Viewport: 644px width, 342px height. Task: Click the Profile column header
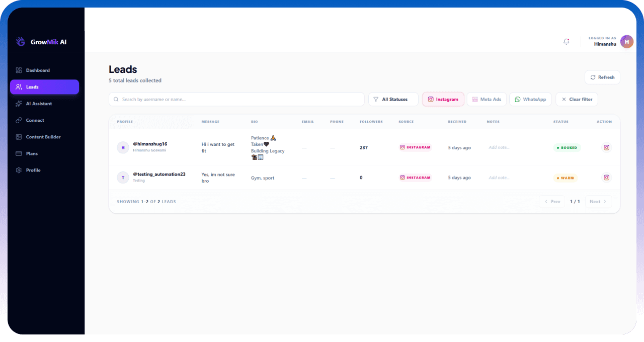point(125,122)
